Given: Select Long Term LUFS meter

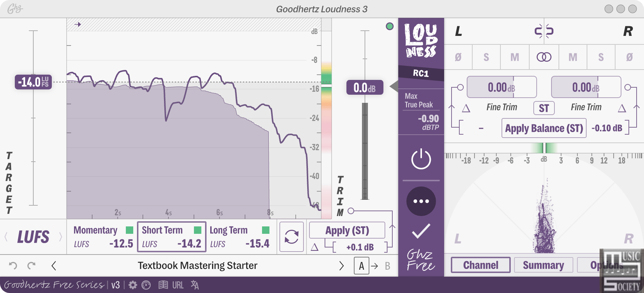Looking at the screenshot, I should click(x=240, y=237).
